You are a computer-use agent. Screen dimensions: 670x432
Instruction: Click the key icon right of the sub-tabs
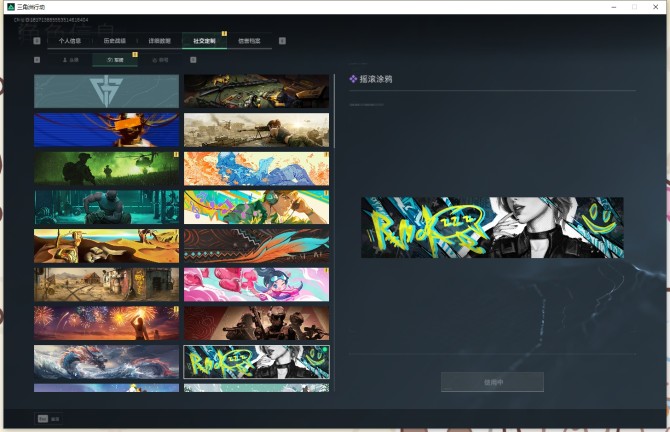tap(193, 60)
